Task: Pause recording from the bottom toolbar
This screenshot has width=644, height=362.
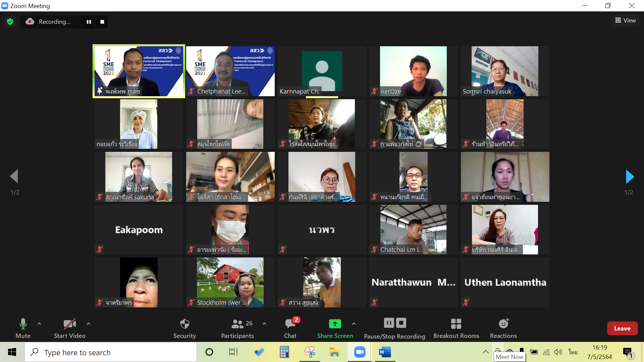Action: click(389, 323)
